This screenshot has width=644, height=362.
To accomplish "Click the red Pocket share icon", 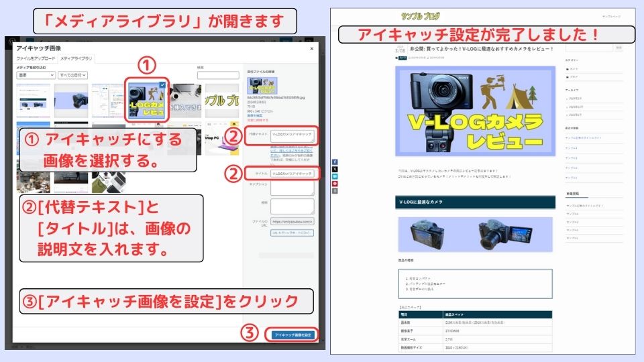I will pos(335,184).
